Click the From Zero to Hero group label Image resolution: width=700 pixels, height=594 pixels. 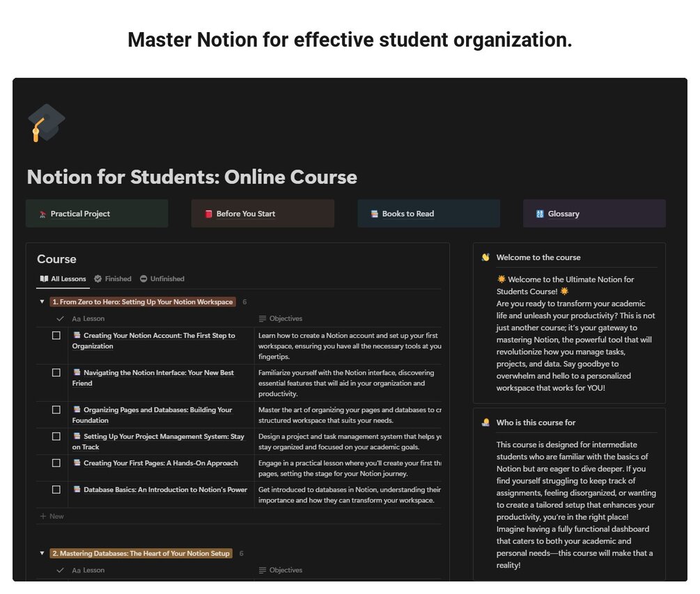tap(142, 302)
